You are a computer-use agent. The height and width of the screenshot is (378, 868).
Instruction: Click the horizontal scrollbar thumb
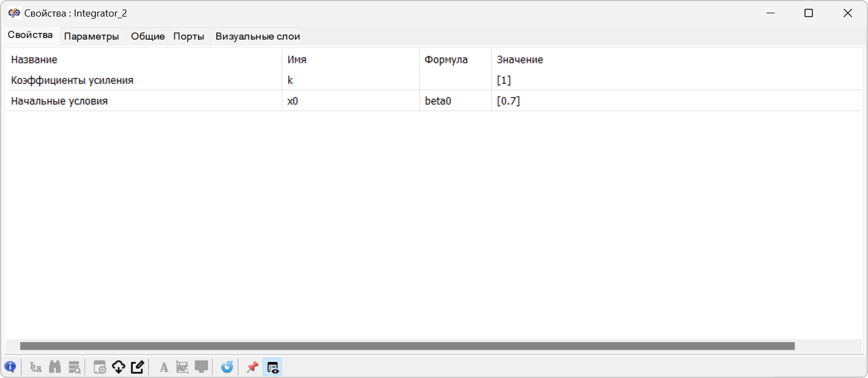click(x=407, y=346)
